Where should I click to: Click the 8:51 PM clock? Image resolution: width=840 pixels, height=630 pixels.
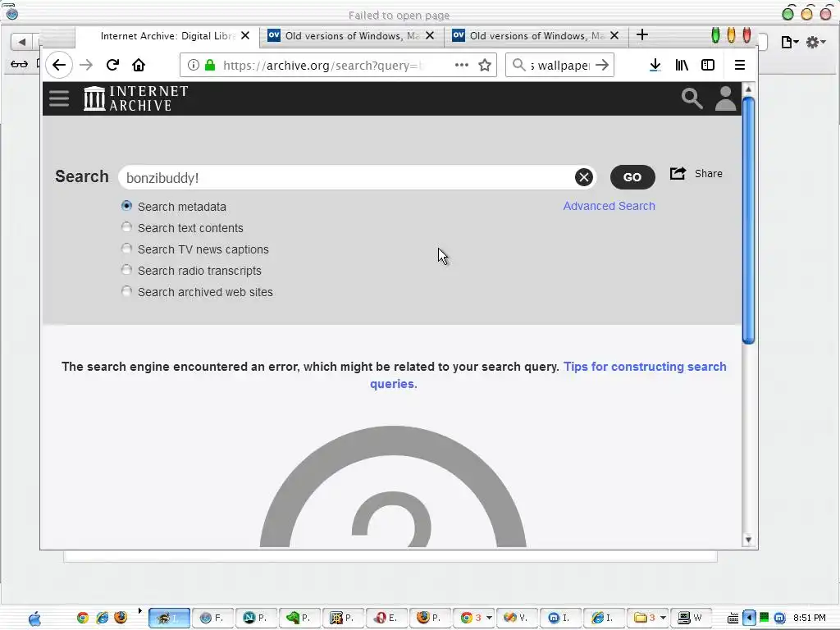pos(810,619)
